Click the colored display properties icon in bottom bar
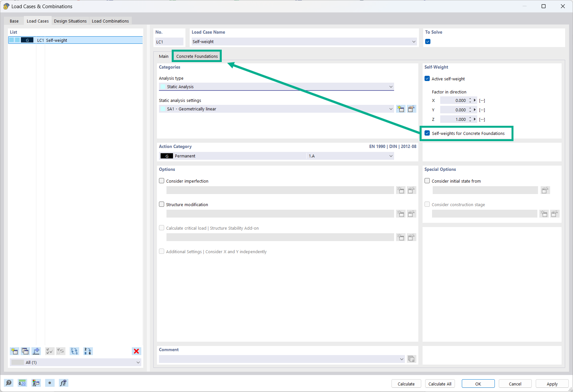Viewport: 573px width, 392px height. [36, 383]
